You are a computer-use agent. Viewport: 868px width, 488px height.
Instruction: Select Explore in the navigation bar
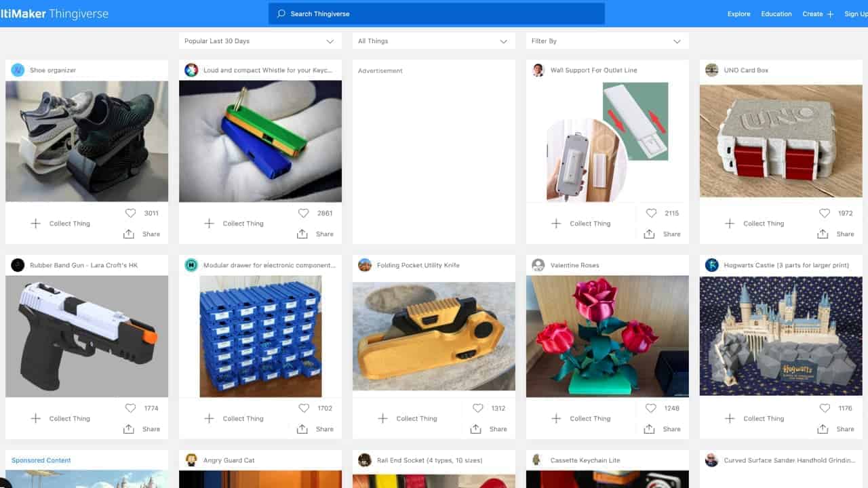738,14
